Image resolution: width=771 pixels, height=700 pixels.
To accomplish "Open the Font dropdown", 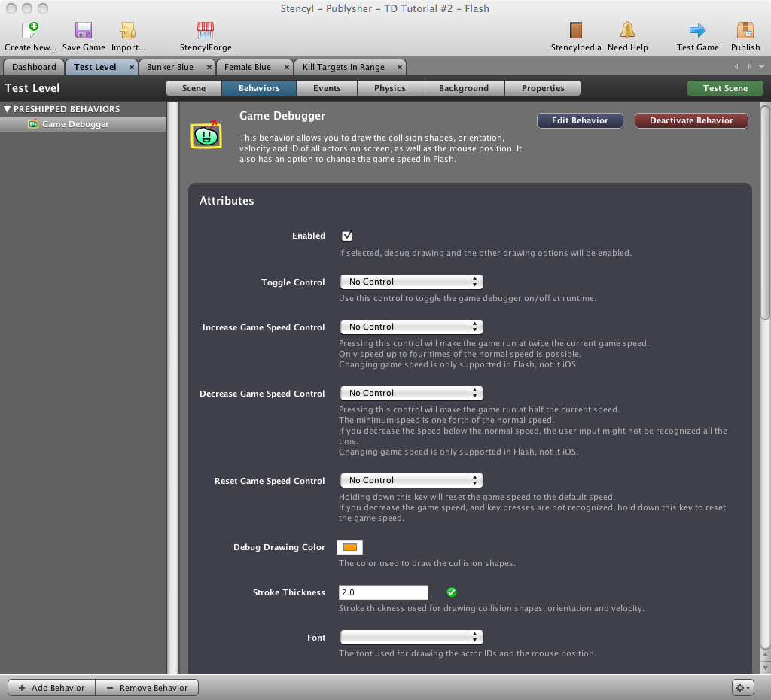I will tap(412, 637).
